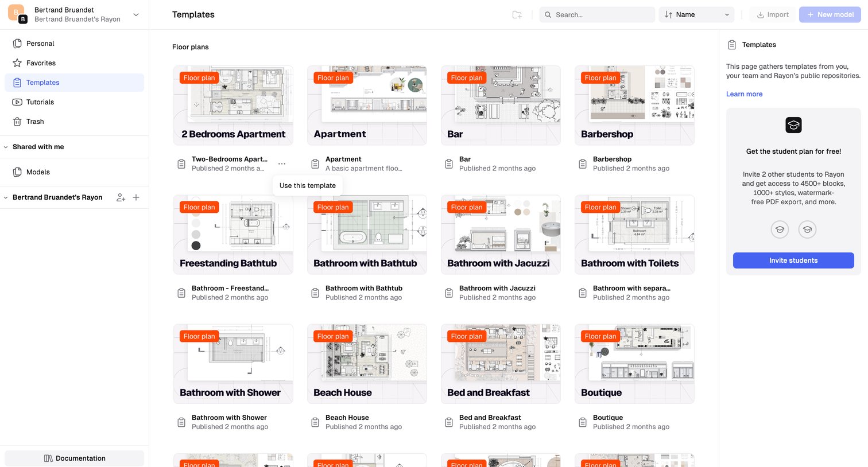This screenshot has width=868, height=467.
Task: Click the template icon next to Barbershop
Action: (583, 164)
